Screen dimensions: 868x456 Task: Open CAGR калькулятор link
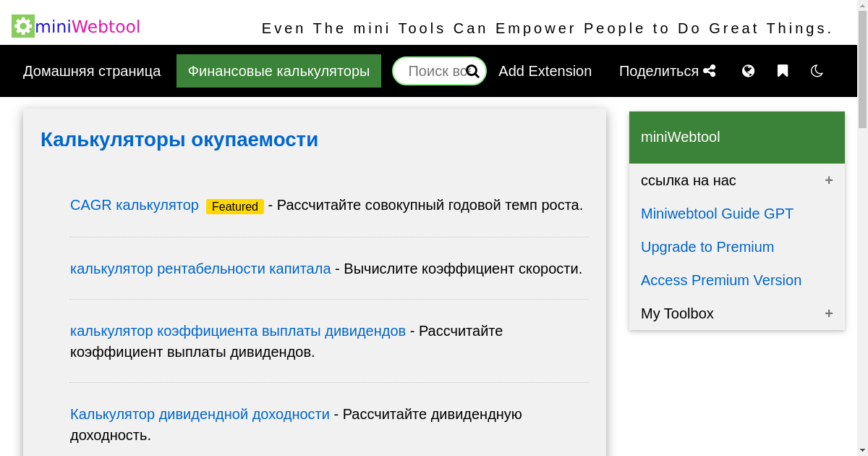coord(135,205)
